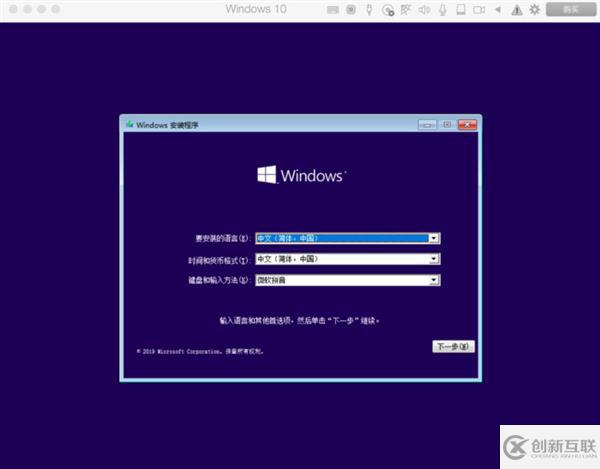Click the drive icon beside the microphone
This screenshot has height=469, width=600.
[x=461, y=10]
